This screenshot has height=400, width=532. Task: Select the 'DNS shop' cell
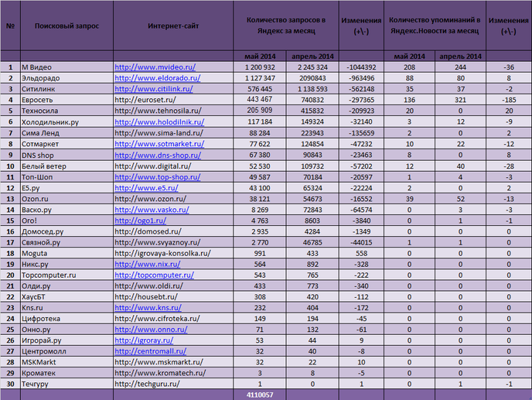(66, 156)
